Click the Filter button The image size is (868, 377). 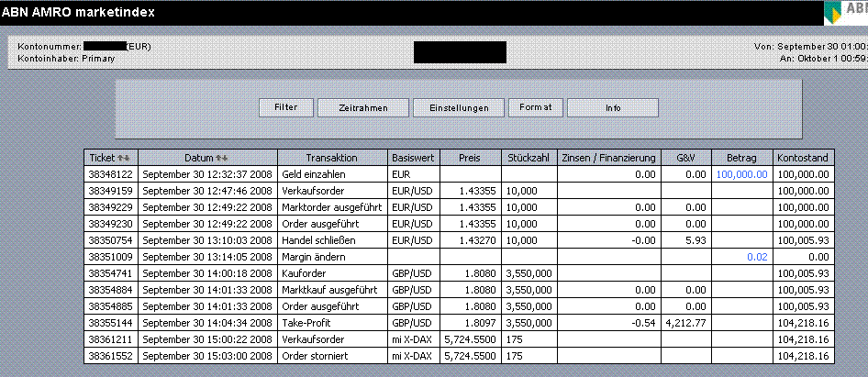(x=286, y=108)
